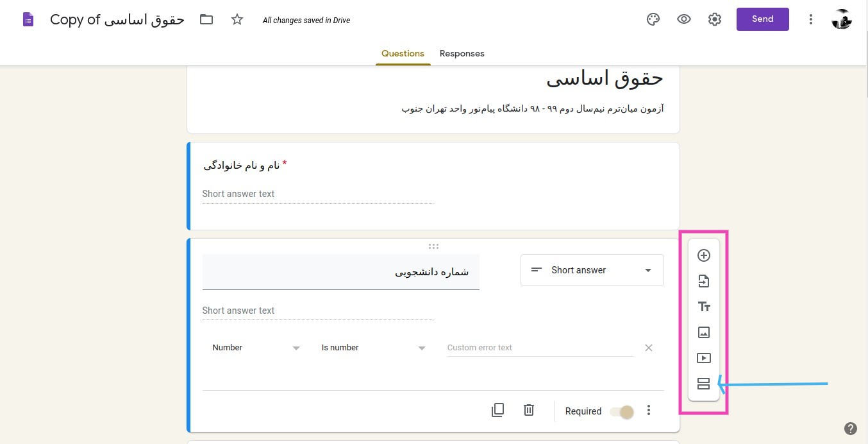Click the drag handle dots on question
Screen dimensions: 868x444
tap(433, 246)
